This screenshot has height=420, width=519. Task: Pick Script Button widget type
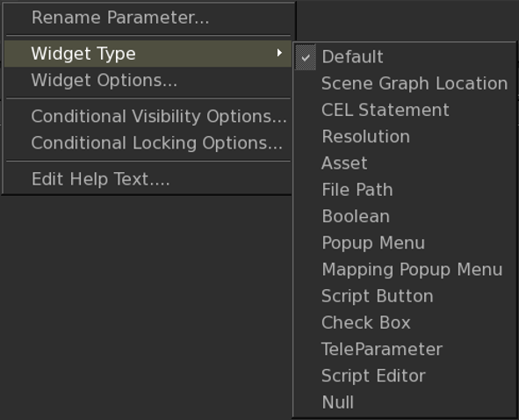tap(405, 296)
